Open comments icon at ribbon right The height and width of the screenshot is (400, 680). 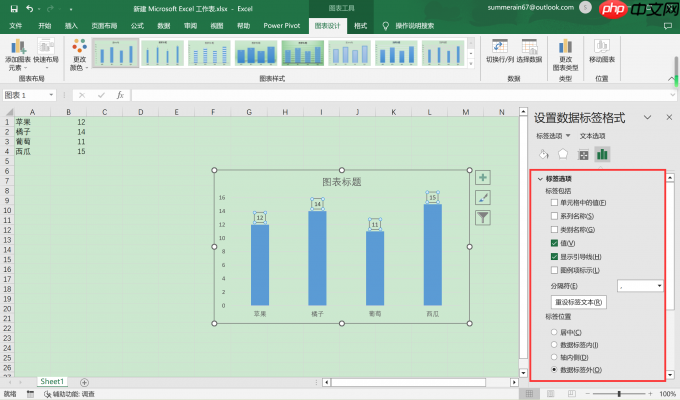point(667,26)
